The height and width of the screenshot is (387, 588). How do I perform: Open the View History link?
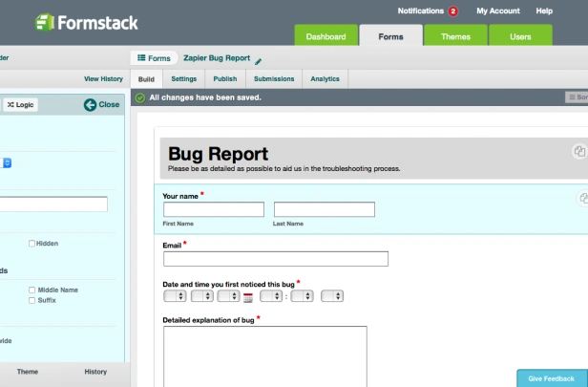[103, 78]
